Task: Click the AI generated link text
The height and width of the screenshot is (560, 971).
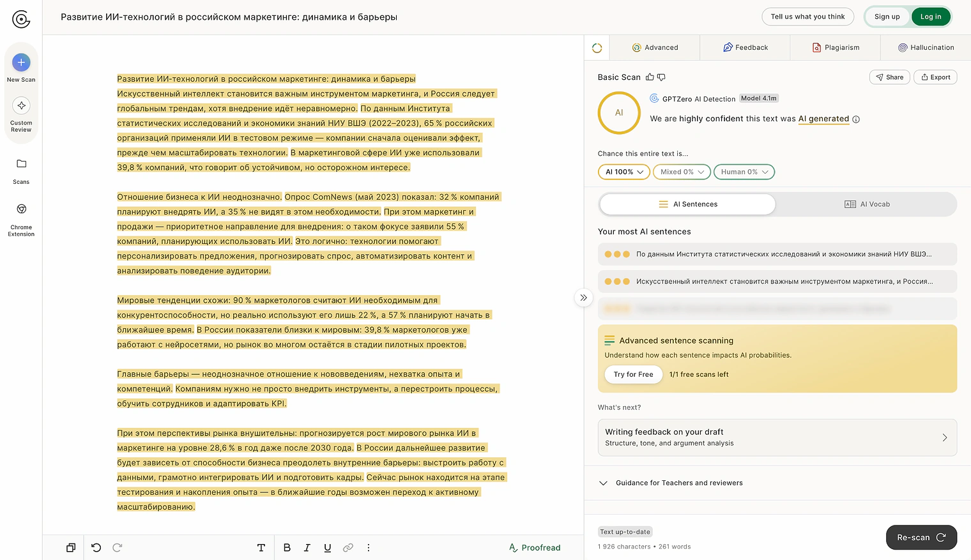Action: (823, 119)
